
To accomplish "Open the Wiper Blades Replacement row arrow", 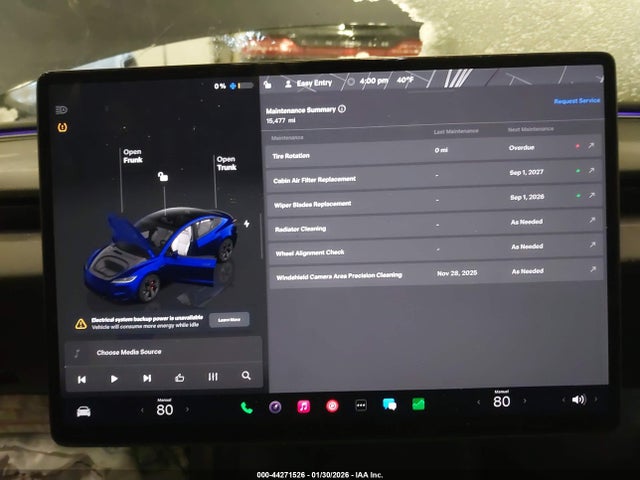I will pyautogui.click(x=592, y=196).
